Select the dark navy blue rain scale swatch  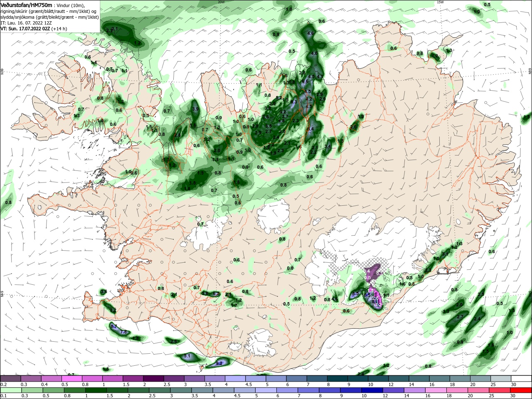pyautogui.click(x=372, y=390)
